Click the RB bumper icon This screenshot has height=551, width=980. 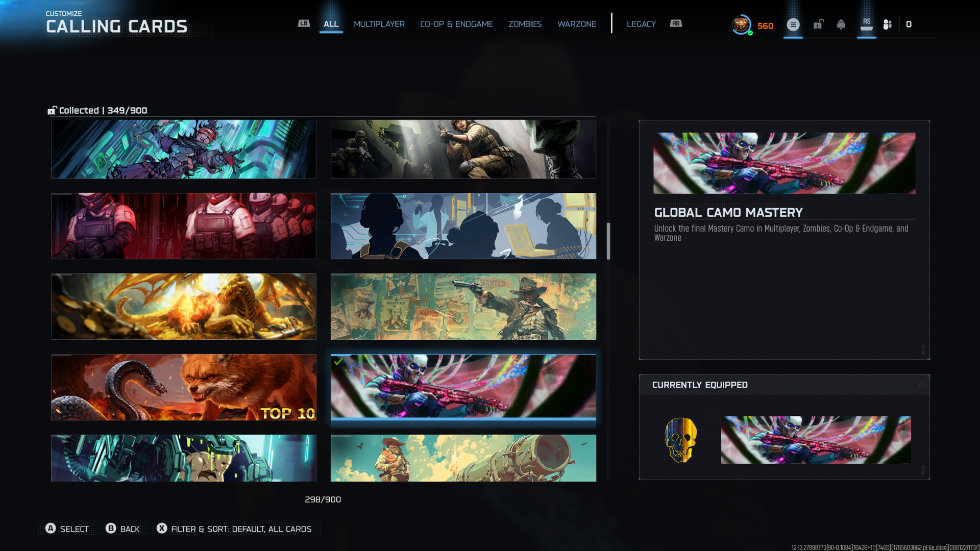coord(676,23)
